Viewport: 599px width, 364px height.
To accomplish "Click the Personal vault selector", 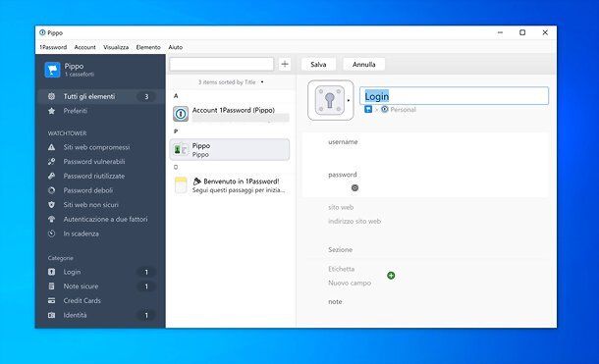I will tap(399, 110).
